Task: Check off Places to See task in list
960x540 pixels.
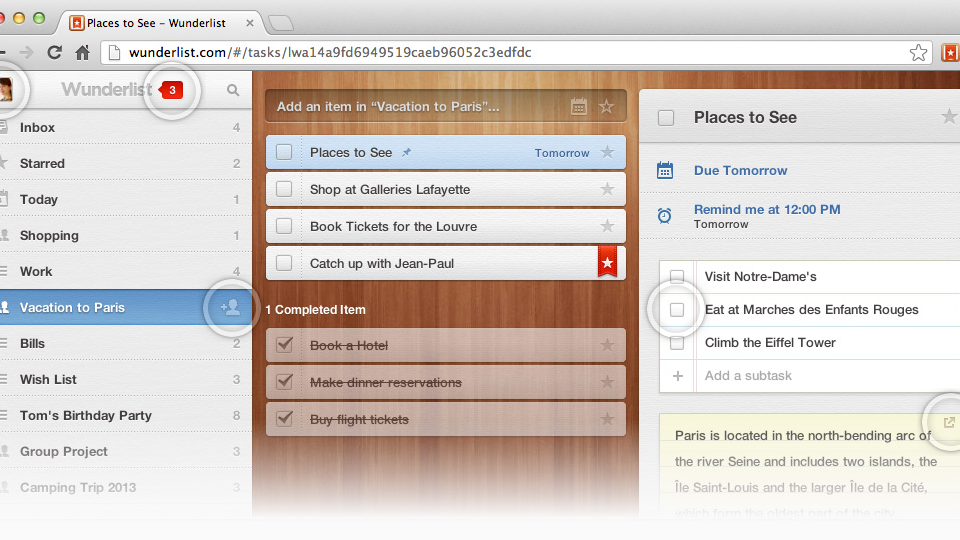Action: [284, 152]
